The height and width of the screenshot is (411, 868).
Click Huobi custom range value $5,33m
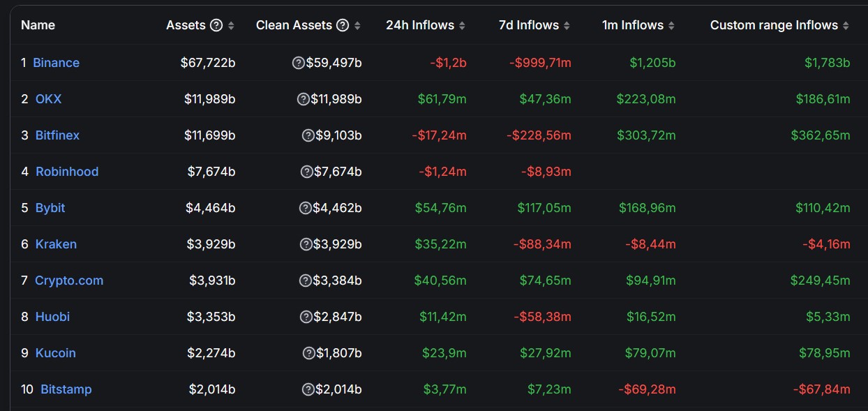(x=828, y=317)
